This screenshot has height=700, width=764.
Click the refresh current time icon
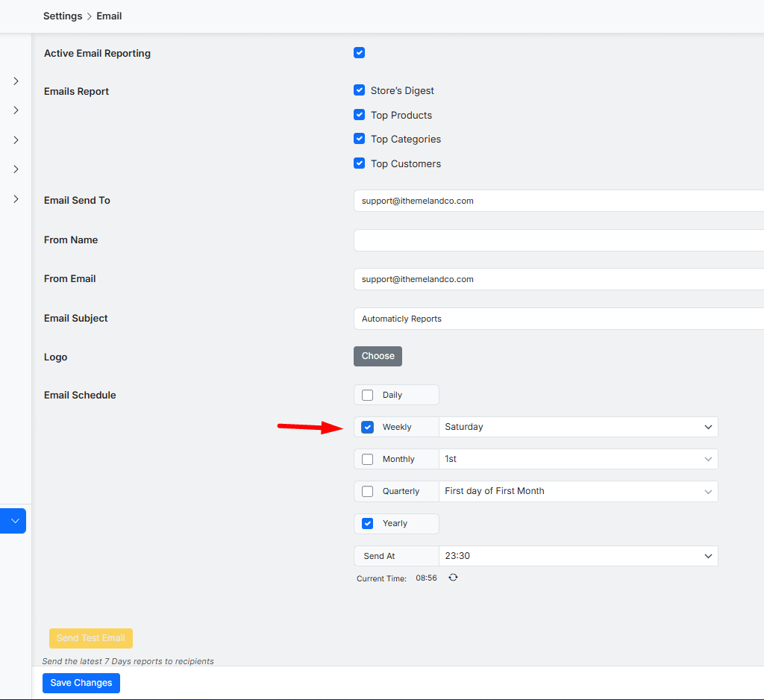453,578
